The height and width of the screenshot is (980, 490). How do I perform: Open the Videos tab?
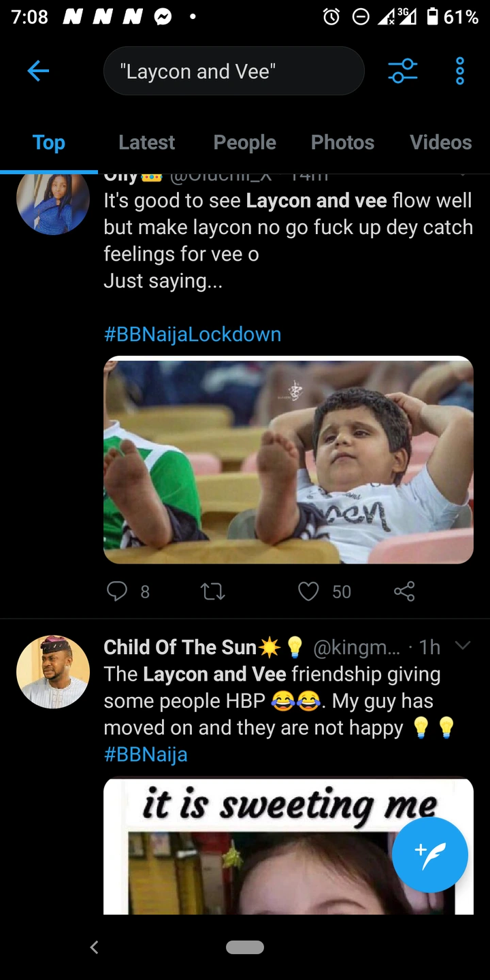441,142
